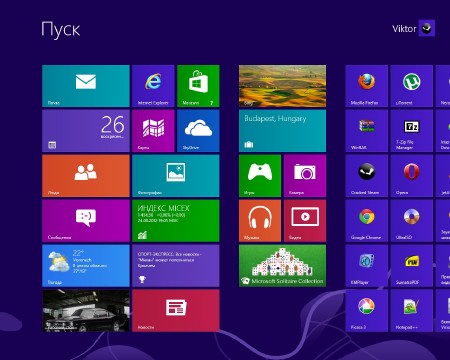Launch the Cracked Steam tile
The height and width of the screenshot is (360, 450).
pos(367,176)
